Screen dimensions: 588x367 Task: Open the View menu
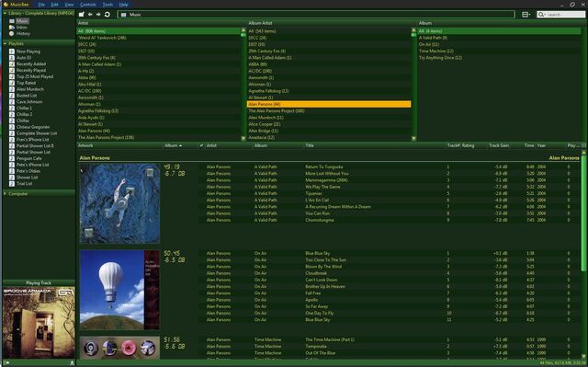pos(69,5)
